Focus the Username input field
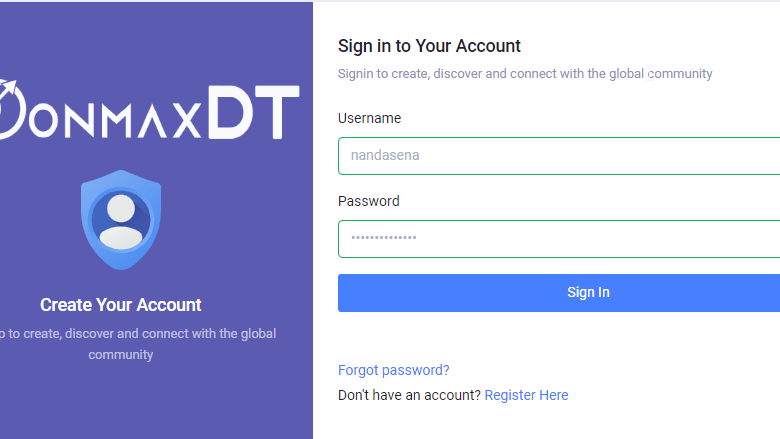 (x=559, y=156)
